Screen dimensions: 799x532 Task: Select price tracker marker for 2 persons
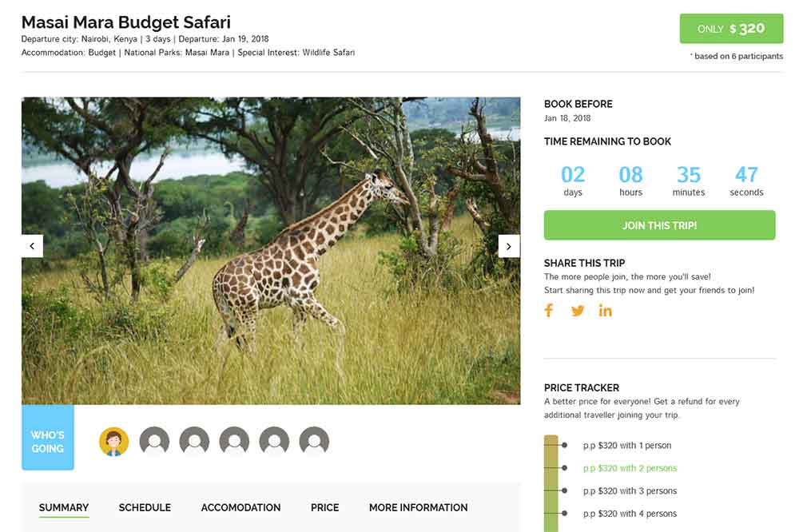565,468
